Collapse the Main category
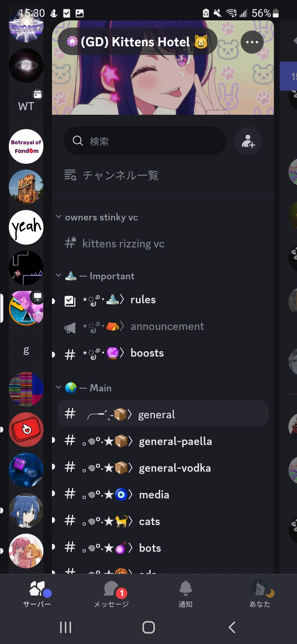 [83, 388]
